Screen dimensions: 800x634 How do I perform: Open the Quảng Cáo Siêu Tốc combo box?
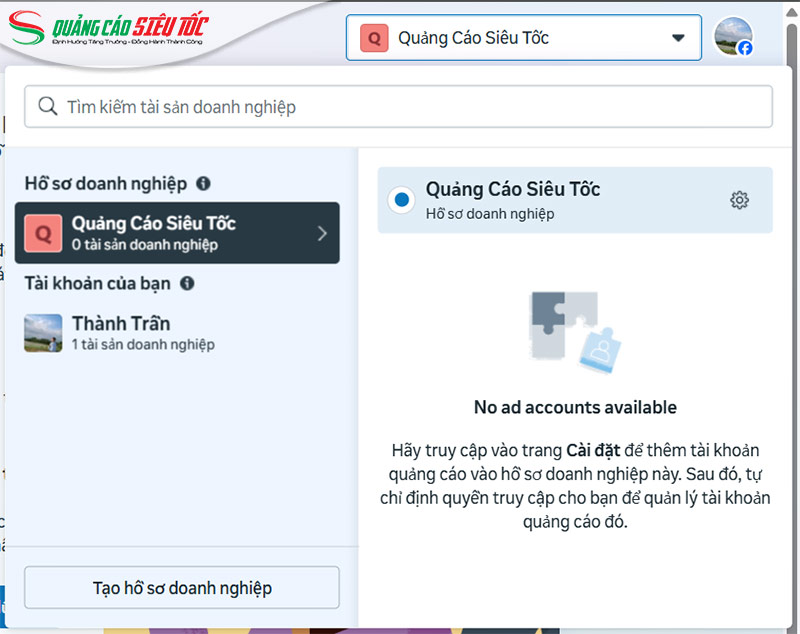point(524,37)
